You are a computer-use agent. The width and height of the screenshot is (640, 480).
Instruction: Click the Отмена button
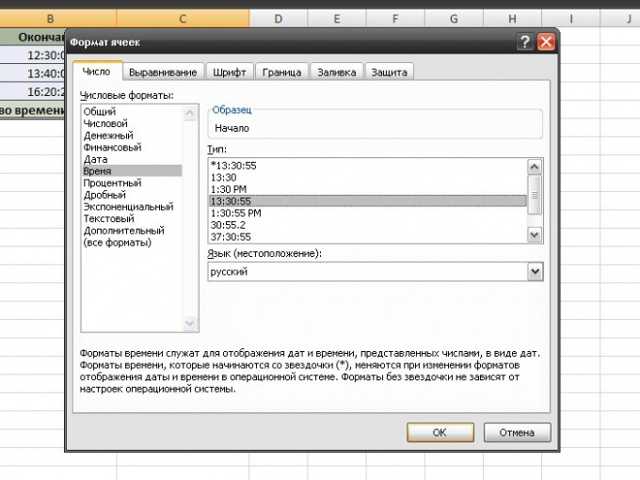coord(517,432)
